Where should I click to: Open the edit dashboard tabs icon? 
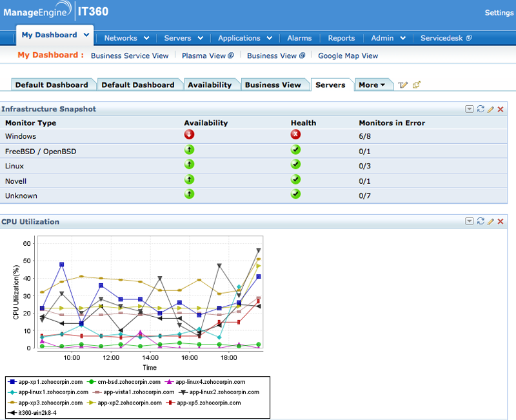(x=403, y=85)
